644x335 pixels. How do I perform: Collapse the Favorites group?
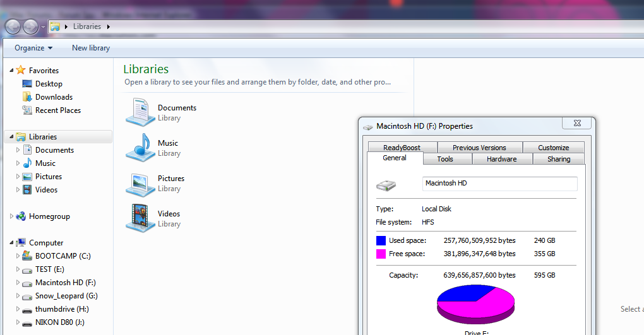[11, 71]
